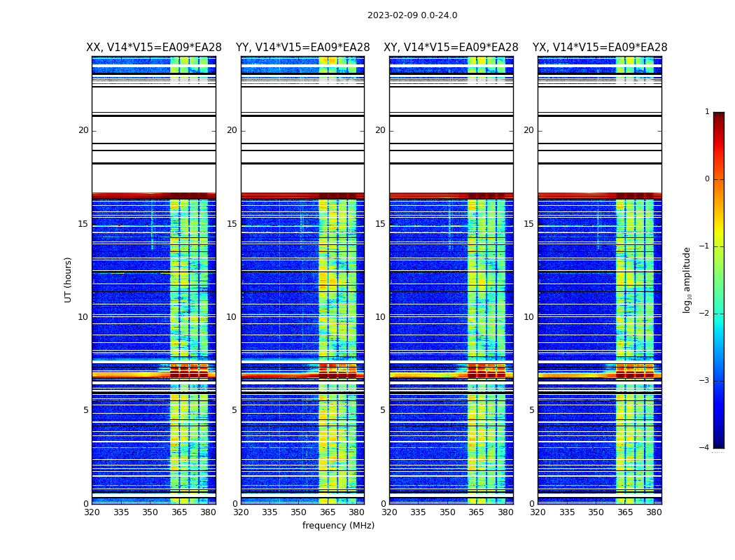Click the frequency (MHz) axis label
The width and height of the screenshot is (735, 560).
click(x=338, y=526)
